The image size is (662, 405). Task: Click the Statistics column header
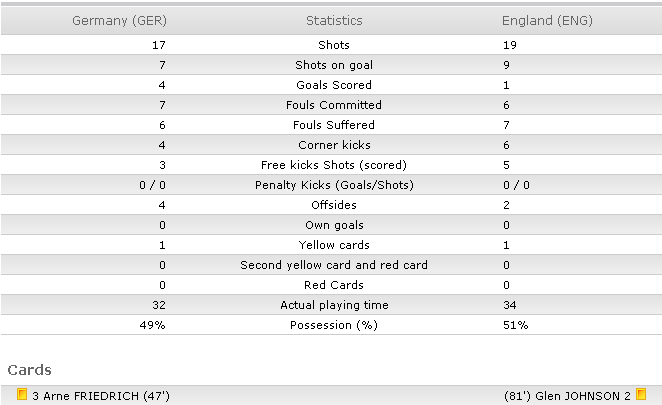334,20
